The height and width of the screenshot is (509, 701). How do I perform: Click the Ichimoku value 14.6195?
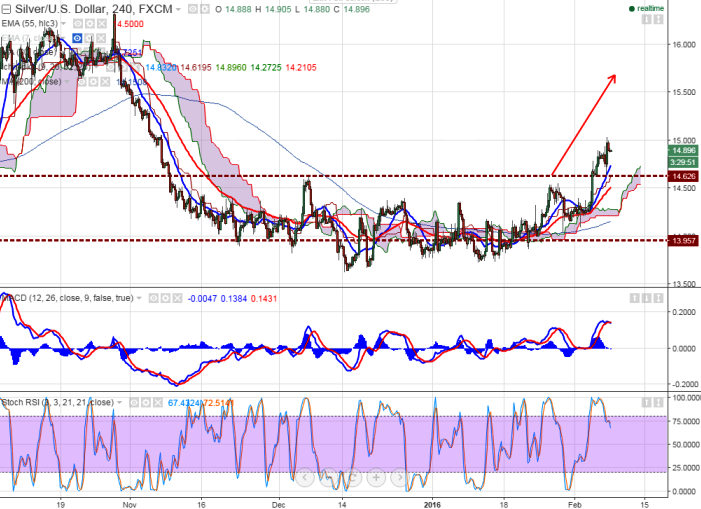pos(196,67)
